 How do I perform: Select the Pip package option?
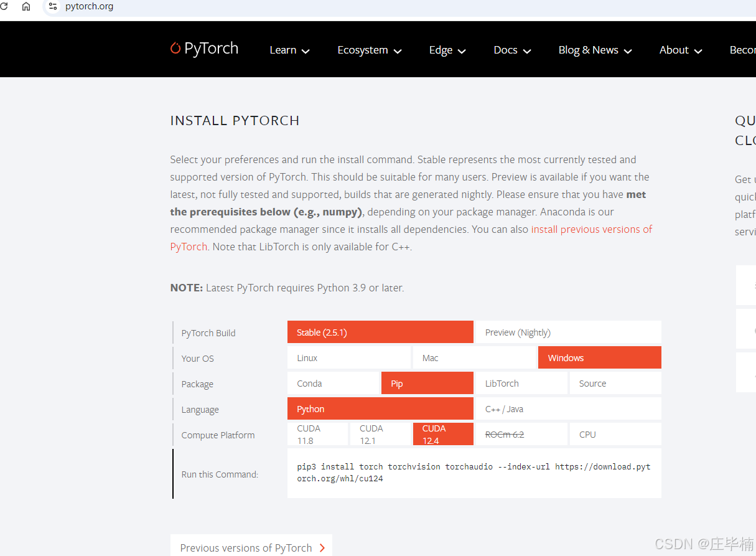coord(427,384)
